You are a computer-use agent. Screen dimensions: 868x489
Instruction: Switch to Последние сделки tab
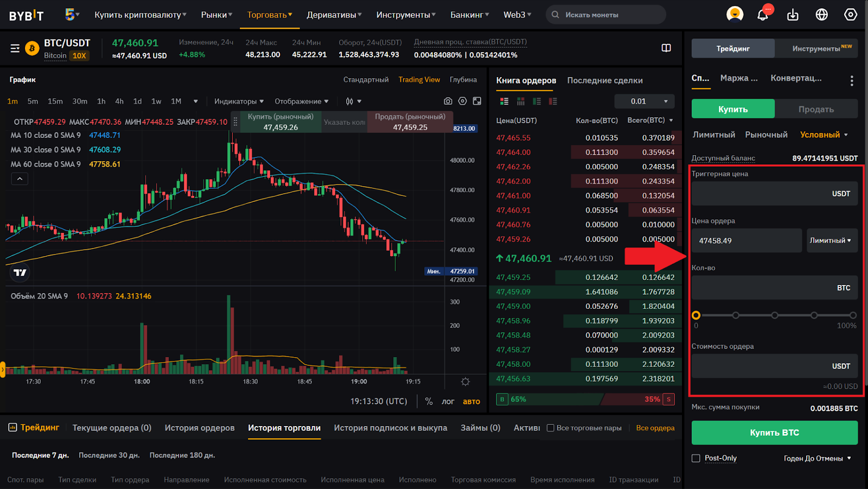coord(605,80)
